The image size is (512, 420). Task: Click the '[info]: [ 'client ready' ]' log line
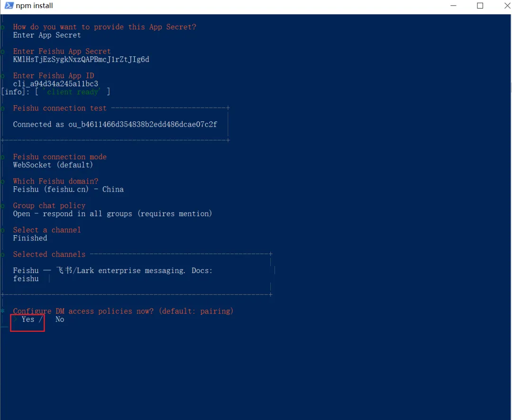pyautogui.click(x=55, y=92)
